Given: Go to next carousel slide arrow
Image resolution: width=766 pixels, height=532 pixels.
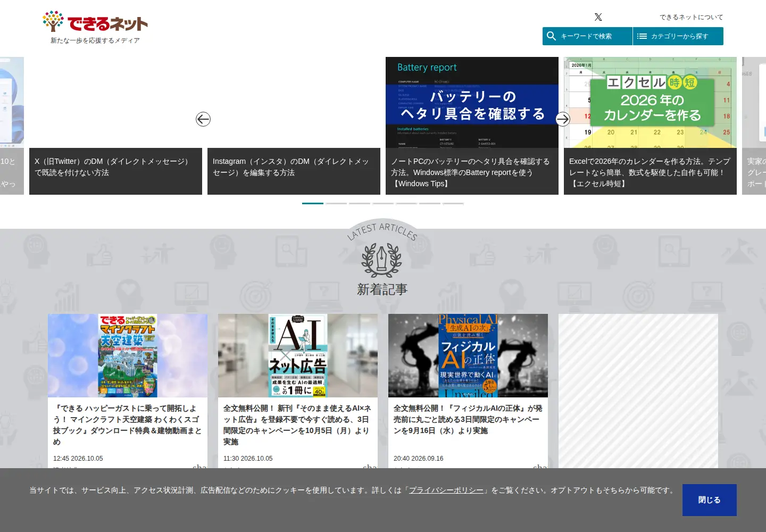Looking at the screenshot, I should 563,119.
